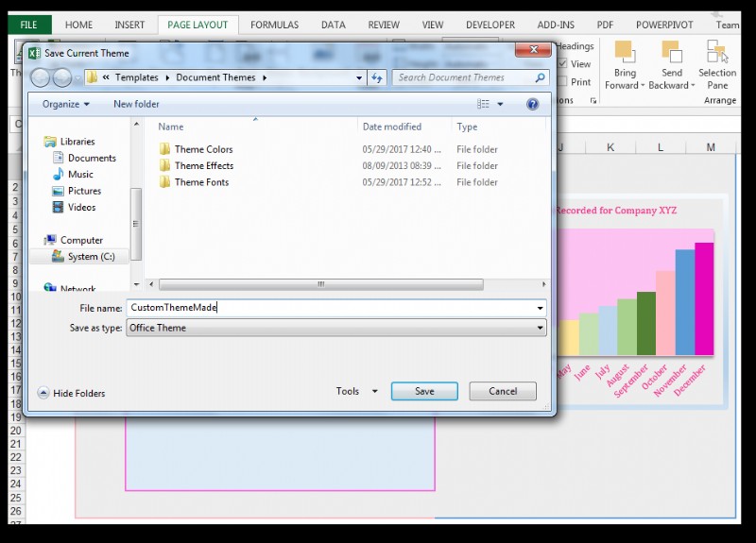Toggle the Headings View checkbox

(x=562, y=63)
